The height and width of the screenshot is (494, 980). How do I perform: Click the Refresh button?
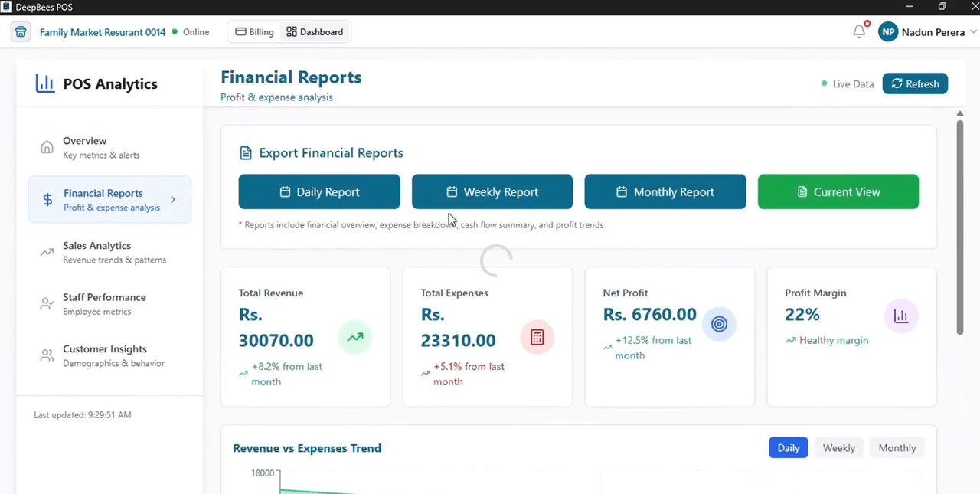[x=915, y=83]
